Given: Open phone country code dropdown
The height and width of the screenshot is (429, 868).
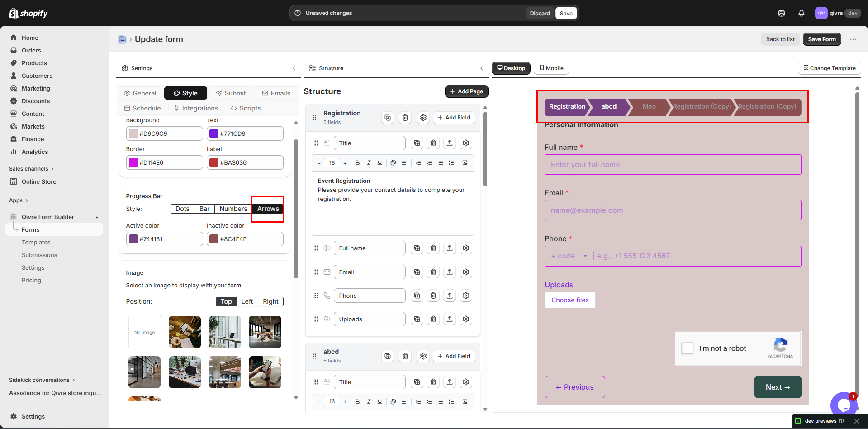Looking at the screenshot, I should click(x=569, y=256).
